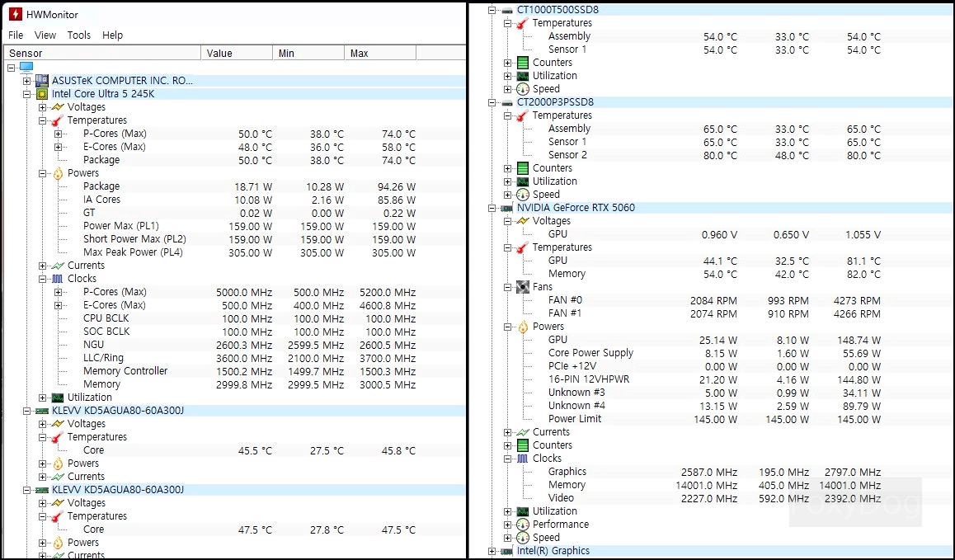Viewport: 955px width, 560px height.
Task: Select the Short Power Max (PL2) row
Action: 249,239
